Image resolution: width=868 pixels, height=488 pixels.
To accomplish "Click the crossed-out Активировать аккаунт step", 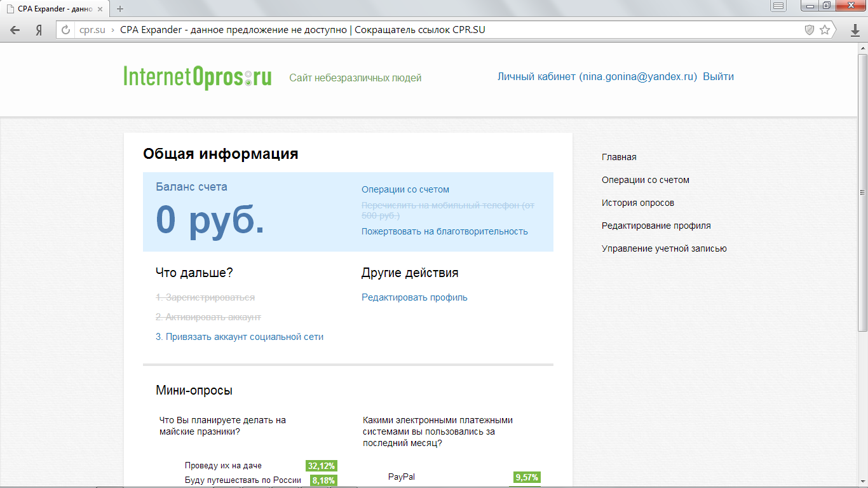I will [208, 317].
